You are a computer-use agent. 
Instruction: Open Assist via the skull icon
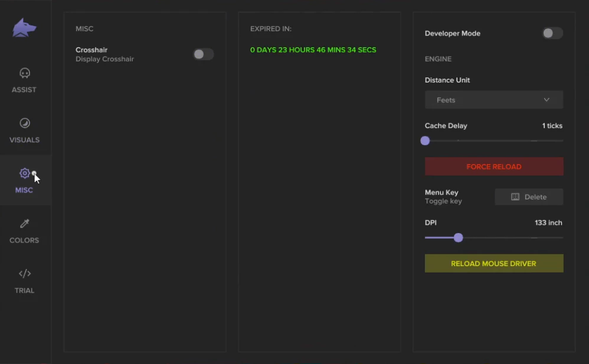tap(24, 73)
